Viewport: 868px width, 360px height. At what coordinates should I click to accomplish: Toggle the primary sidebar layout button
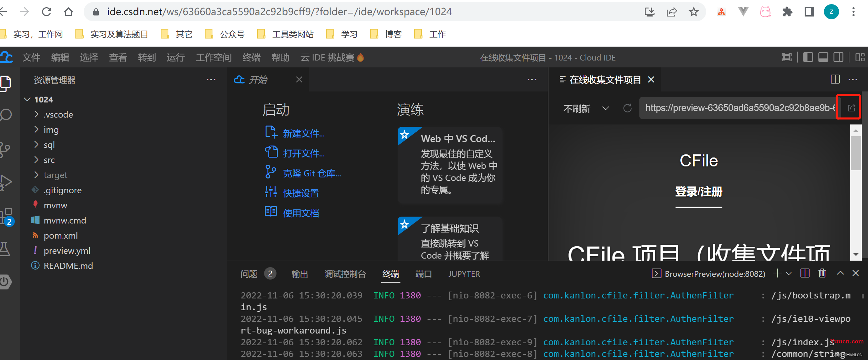(808, 57)
